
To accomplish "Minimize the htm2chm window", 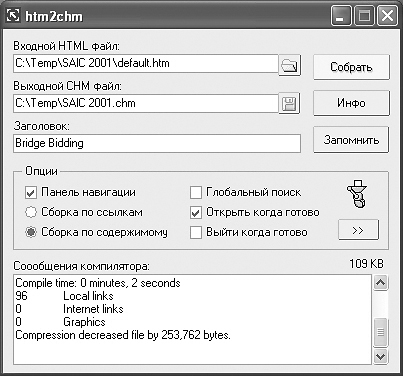I will click(x=341, y=16).
